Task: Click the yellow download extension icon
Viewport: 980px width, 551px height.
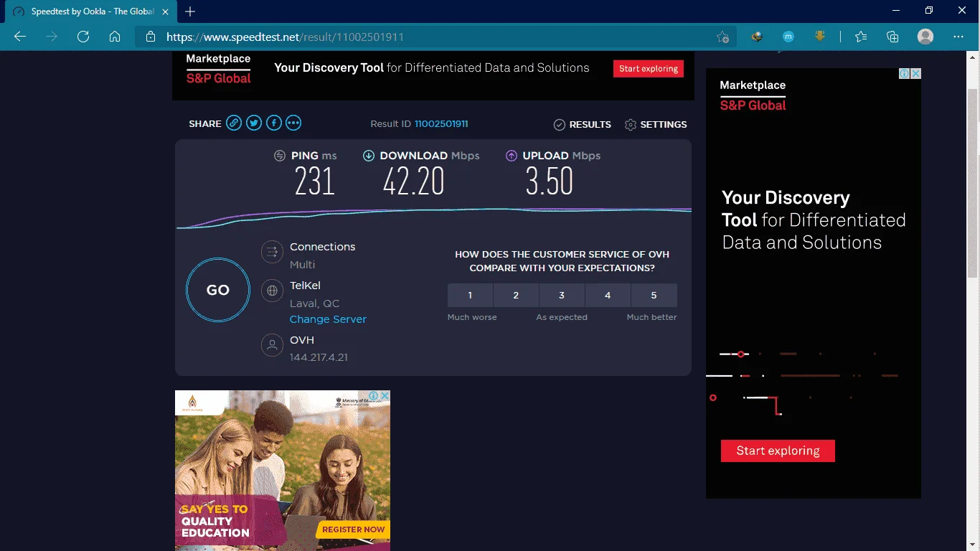Action: pos(820,36)
